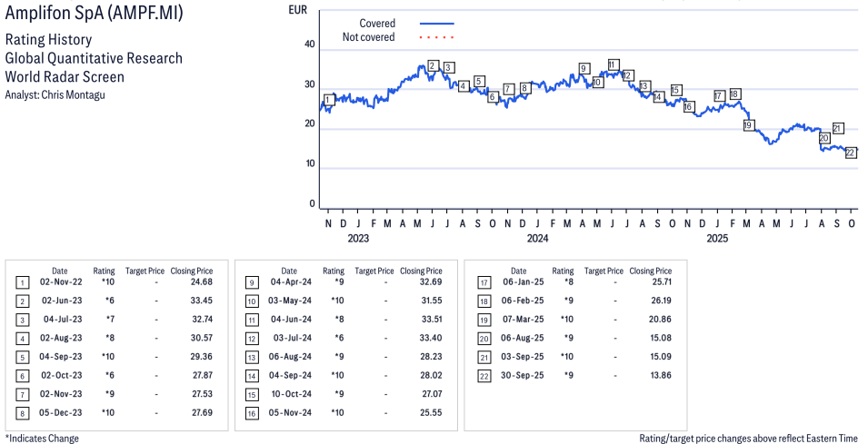This screenshot has width=868, height=444.
Task: Click the 2024 year label on the axis
Action: [537, 239]
